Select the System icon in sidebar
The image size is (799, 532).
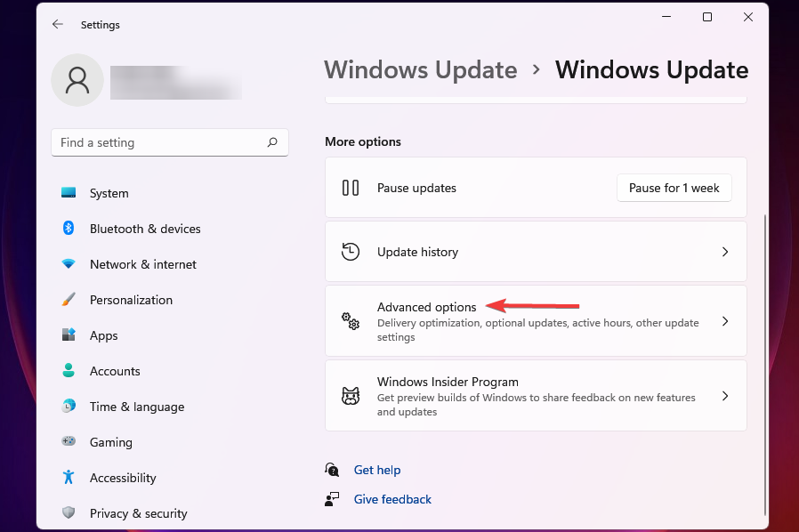[69, 193]
